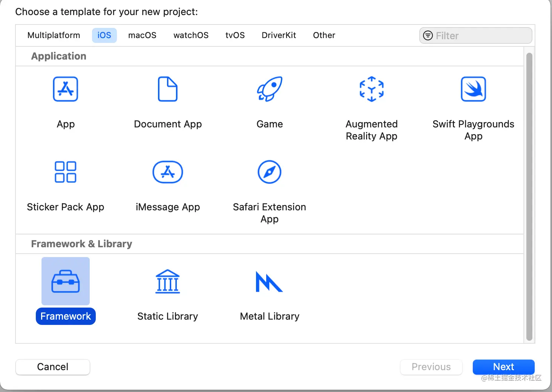The width and height of the screenshot is (552, 392).
Task: Click the "Sticker Pack App" label
Action: point(66,207)
